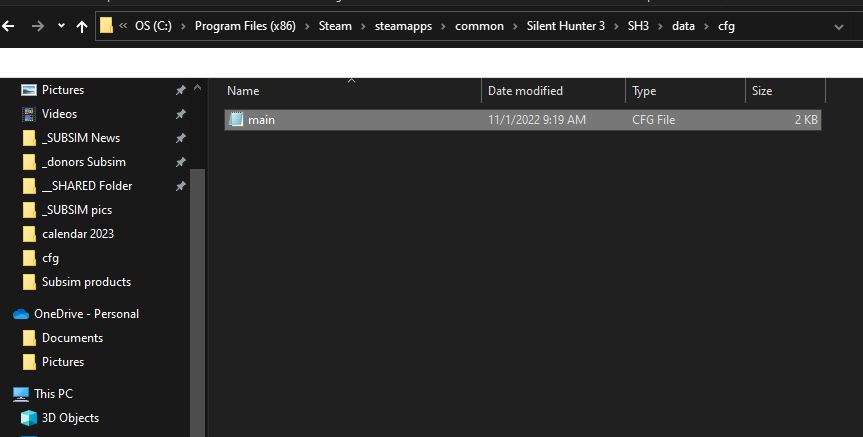This screenshot has height=437, width=863.
Task: Open _SUBSIM News folder
Action: click(x=81, y=138)
